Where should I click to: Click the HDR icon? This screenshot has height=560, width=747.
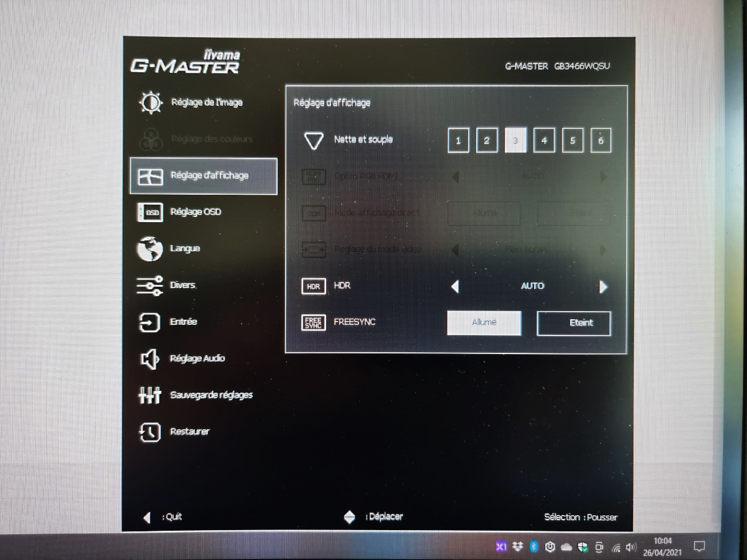click(313, 286)
